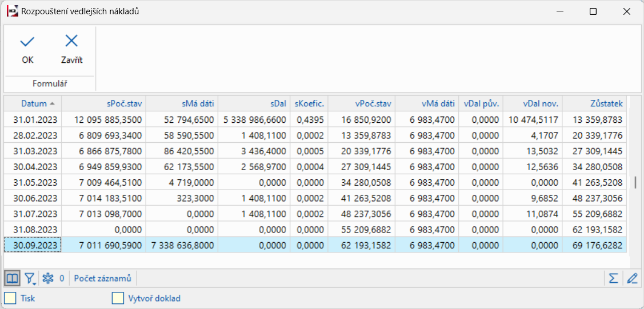The image size is (644, 309).
Task: Maximize the Rozpouštení vedlejších nákladů window
Action: [x=593, y=11]
